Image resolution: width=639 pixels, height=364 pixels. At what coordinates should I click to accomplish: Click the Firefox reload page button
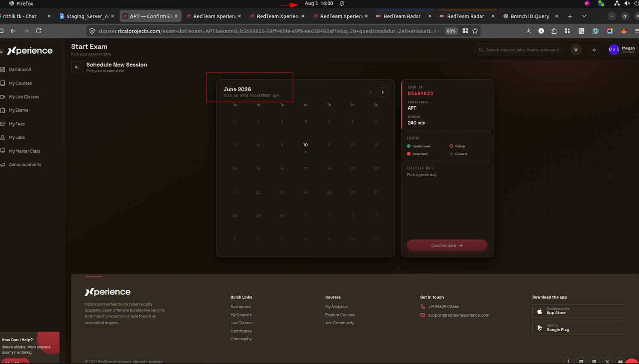coord(39,31)
